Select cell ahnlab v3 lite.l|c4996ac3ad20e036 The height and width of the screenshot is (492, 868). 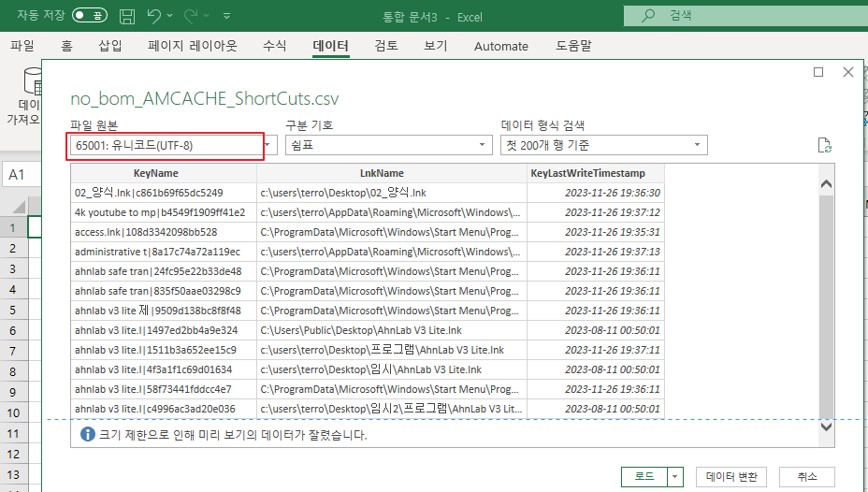pos(164,409)
